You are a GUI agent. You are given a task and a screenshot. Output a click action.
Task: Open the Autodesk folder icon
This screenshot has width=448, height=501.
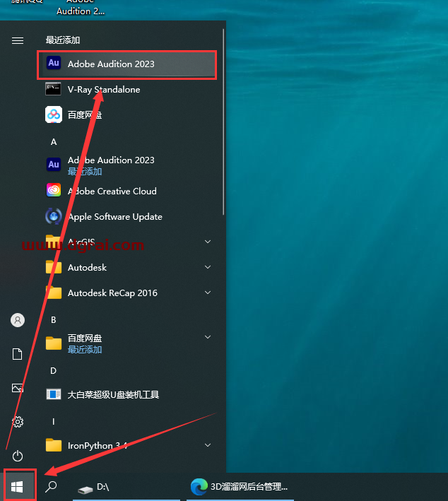coord(54,267)
